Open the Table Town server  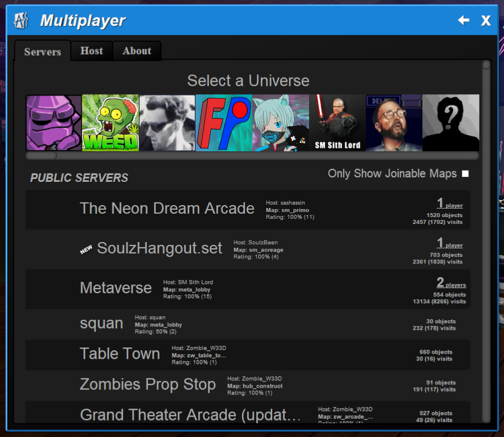coord(248,355)
